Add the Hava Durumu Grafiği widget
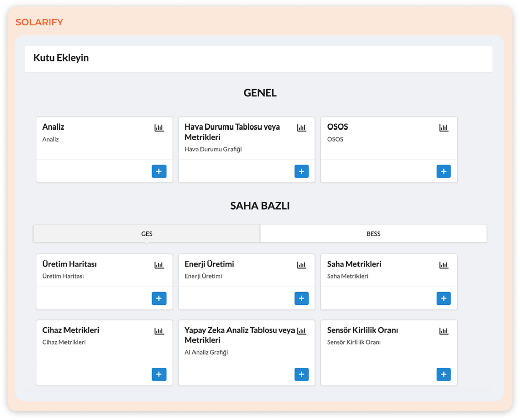Image resolution: width=520 pixels, height=420 pixels. pos(301,171)
